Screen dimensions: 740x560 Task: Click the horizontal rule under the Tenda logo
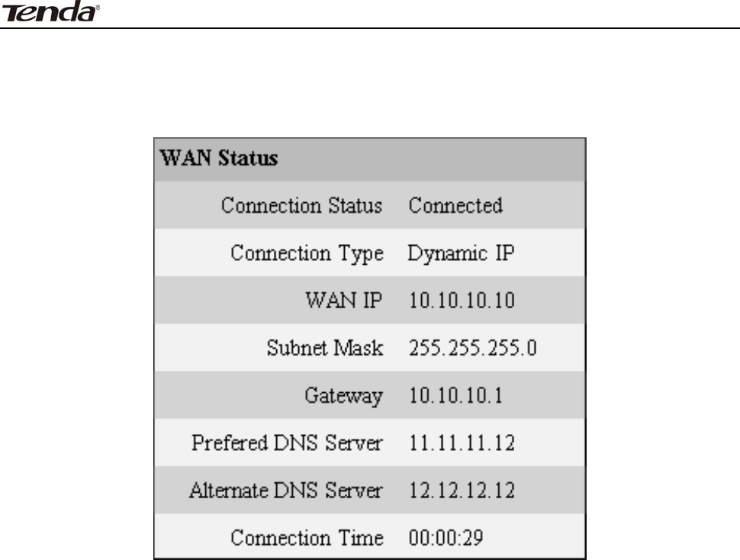370,28
